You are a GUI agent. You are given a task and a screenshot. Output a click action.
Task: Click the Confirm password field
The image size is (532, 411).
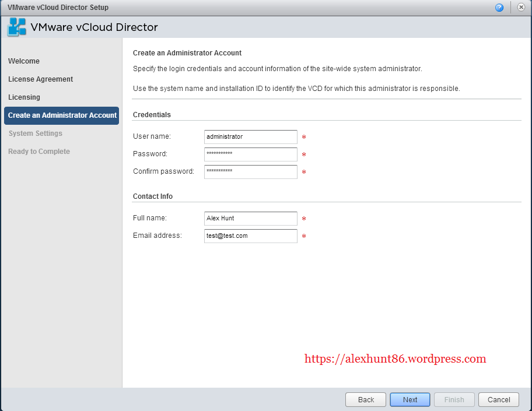pos(251,172)
